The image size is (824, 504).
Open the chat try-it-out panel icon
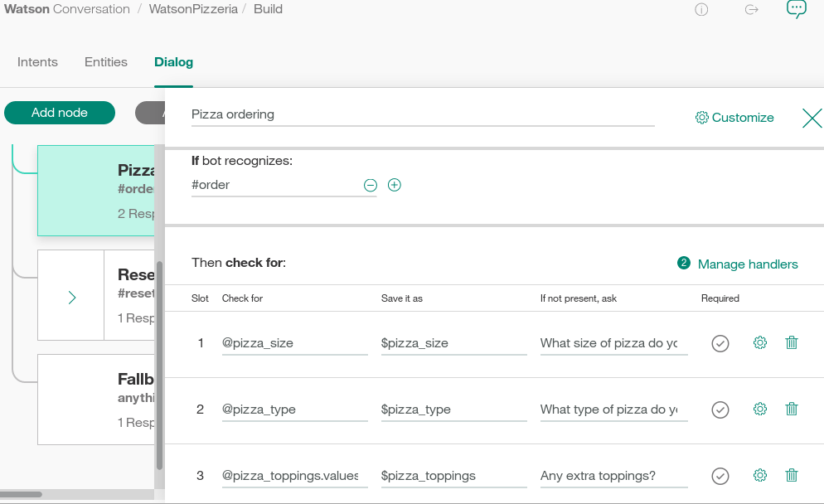click(796, 9)
